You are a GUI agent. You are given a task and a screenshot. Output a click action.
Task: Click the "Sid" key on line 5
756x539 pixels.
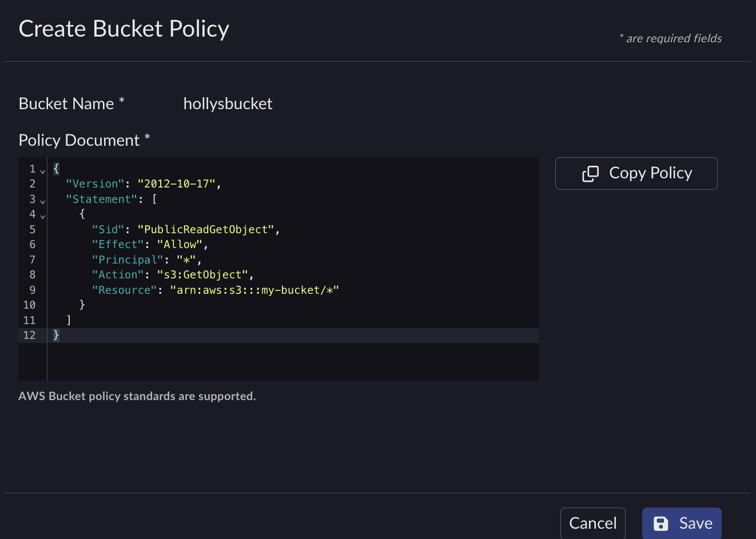[x=108, y=229]
